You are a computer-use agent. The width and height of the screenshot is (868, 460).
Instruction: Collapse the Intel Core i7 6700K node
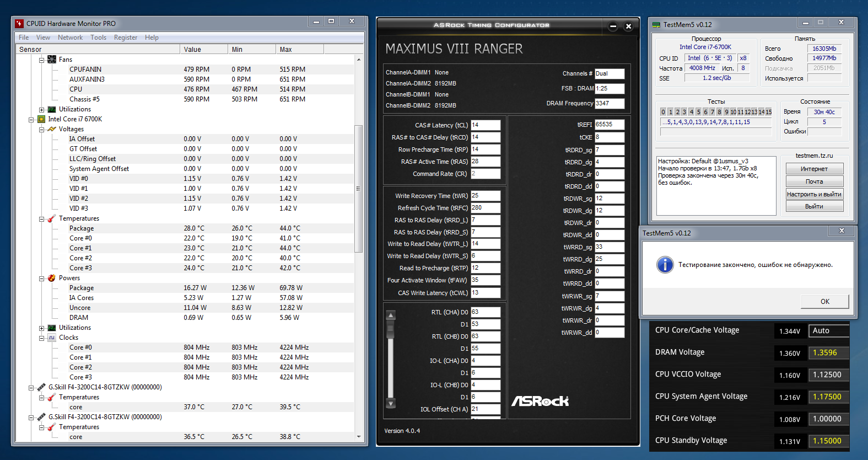click(31, 119)
